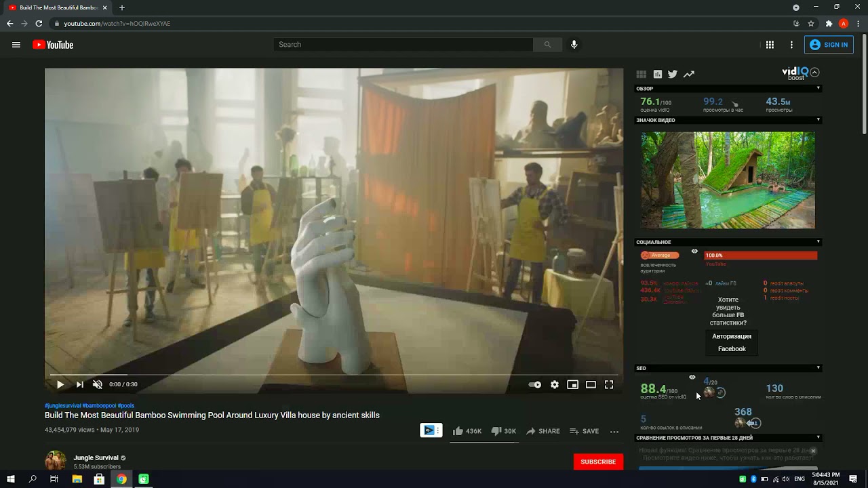Click the Twitter bird icon in vidIQ

673,75
